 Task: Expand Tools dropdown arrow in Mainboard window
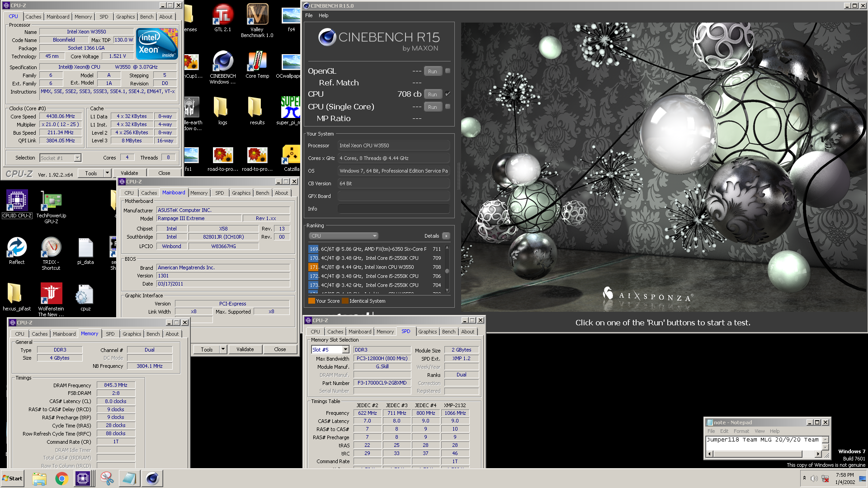pyautogui.click(x=223, y=349)
